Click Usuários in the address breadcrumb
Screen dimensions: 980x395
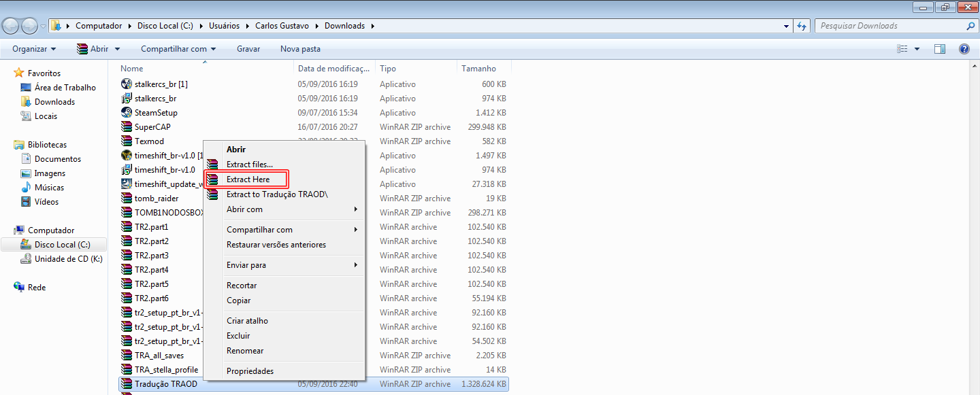224,26
